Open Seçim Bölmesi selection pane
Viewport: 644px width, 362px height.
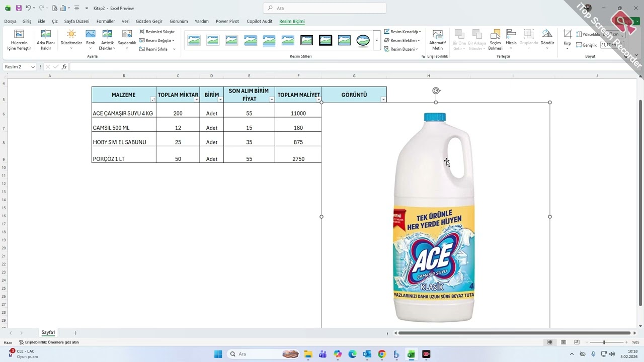tap(496, 40)
